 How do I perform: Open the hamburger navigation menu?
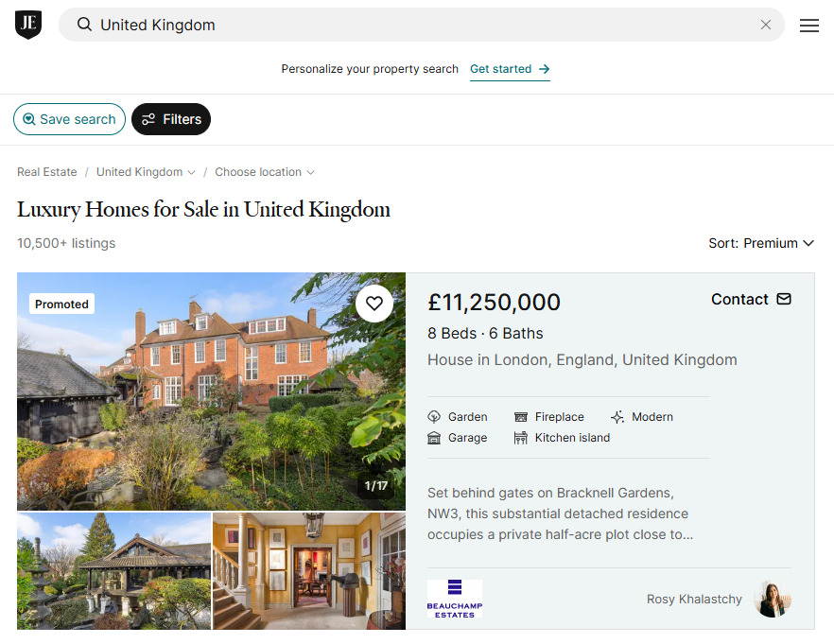click(809, 26)
